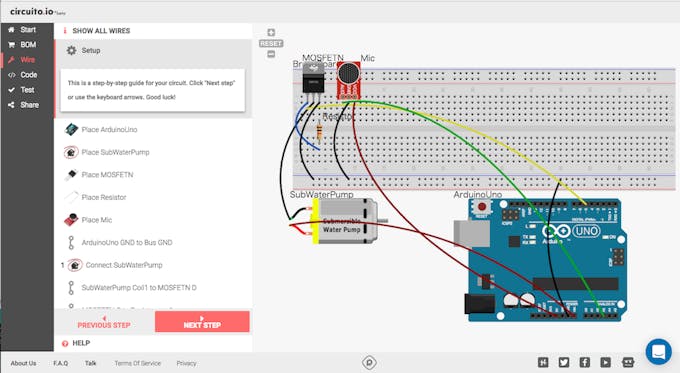680x373 pixels.
Task: Open the Twitter share icon
Action: pos(564,362)
